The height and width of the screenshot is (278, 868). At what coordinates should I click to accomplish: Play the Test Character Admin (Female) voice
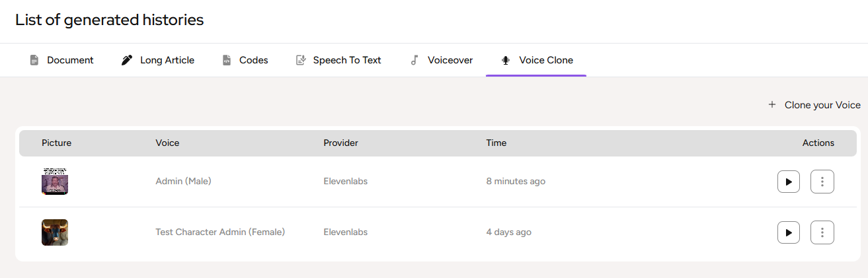pos(789,232)
